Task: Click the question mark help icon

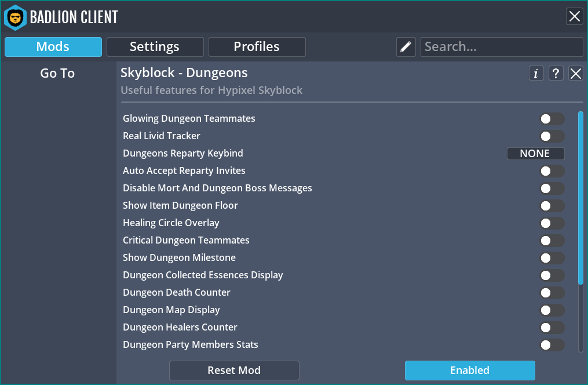Action: pos(556,73)
